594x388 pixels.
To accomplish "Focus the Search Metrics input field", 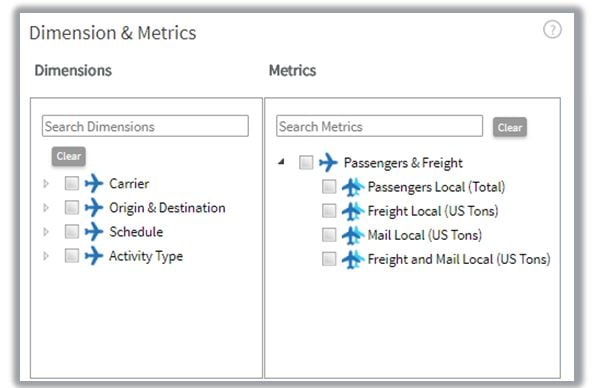I will click(379, 126).
